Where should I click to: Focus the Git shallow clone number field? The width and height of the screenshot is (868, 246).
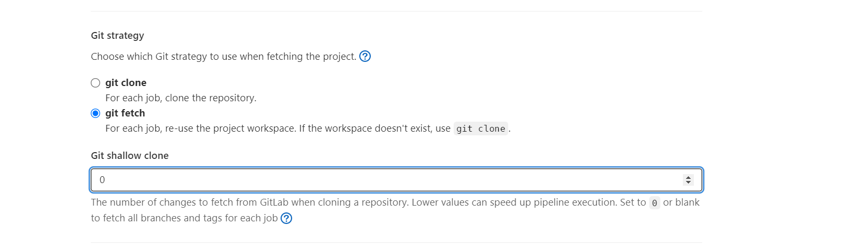[x=397, y=180]
